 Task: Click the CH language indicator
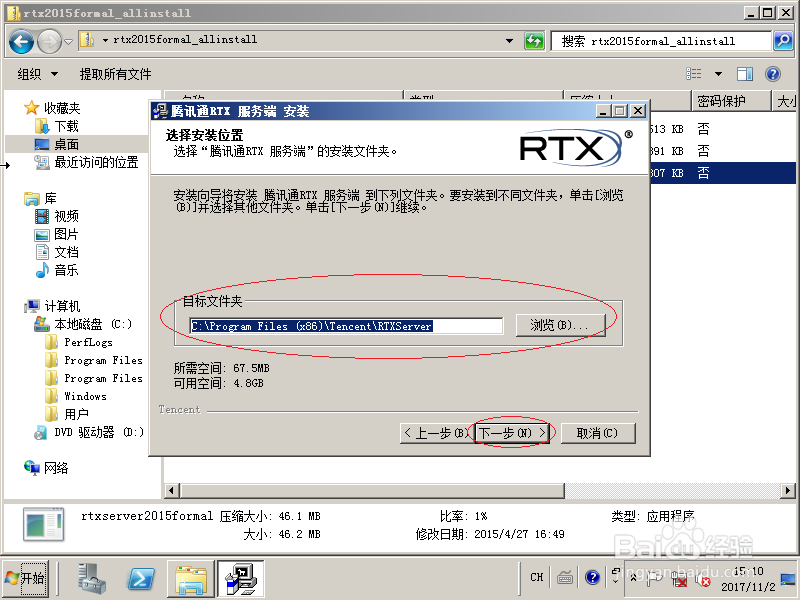[x=537, y=577]
